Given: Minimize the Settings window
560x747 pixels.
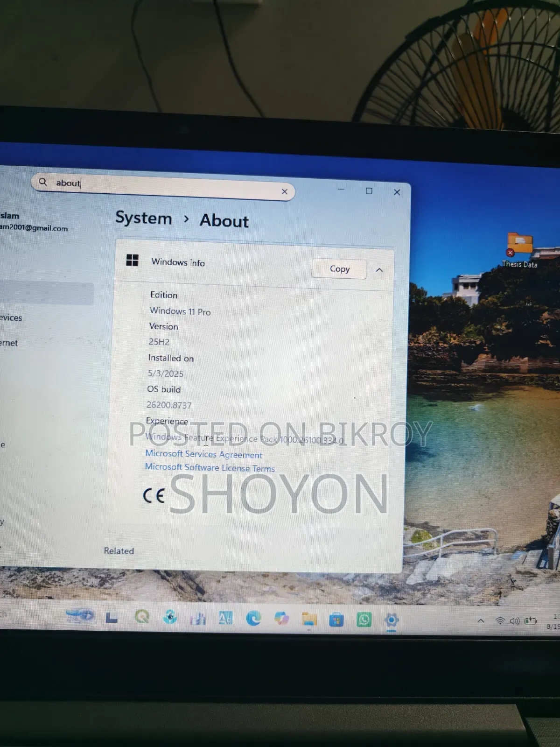Looking at the screenshot, I should coord(341,189).
